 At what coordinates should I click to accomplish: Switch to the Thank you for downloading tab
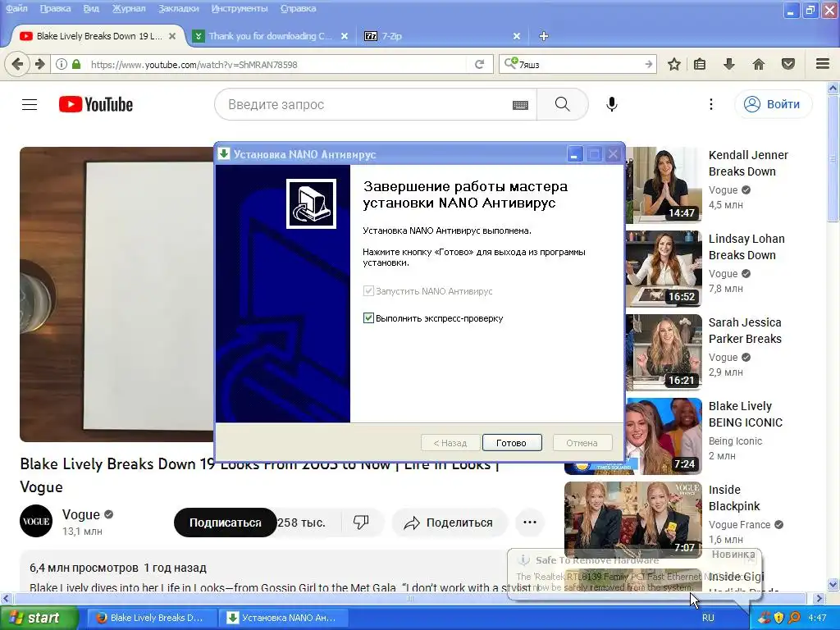(x=271, y=36)
